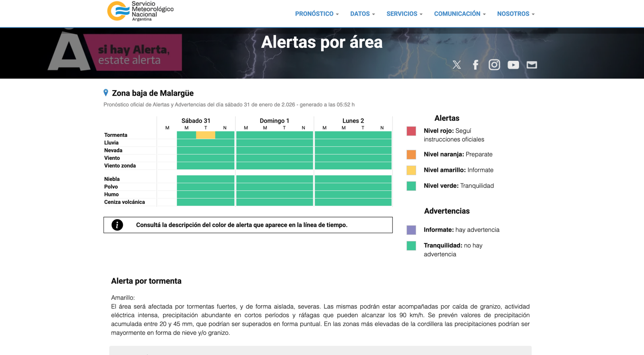Expand the PRONÓSTICO dropdown menu
This screenshot has width=644, height=355.
click(x=317, y=14)
